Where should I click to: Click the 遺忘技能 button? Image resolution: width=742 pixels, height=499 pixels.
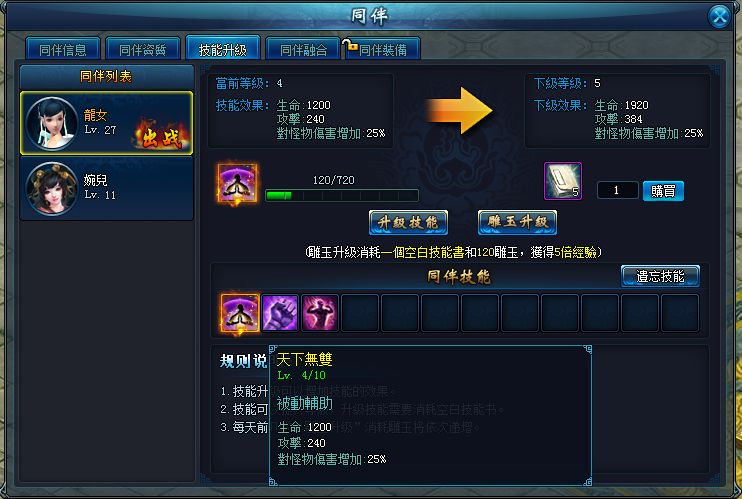coord(660,276)
